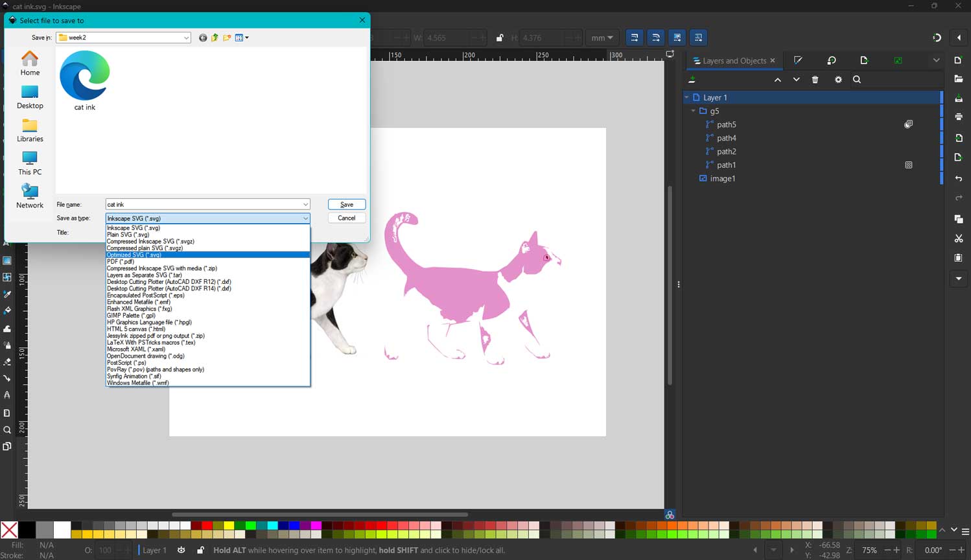Open layer settings gear in Layers panel

point(838,79)
